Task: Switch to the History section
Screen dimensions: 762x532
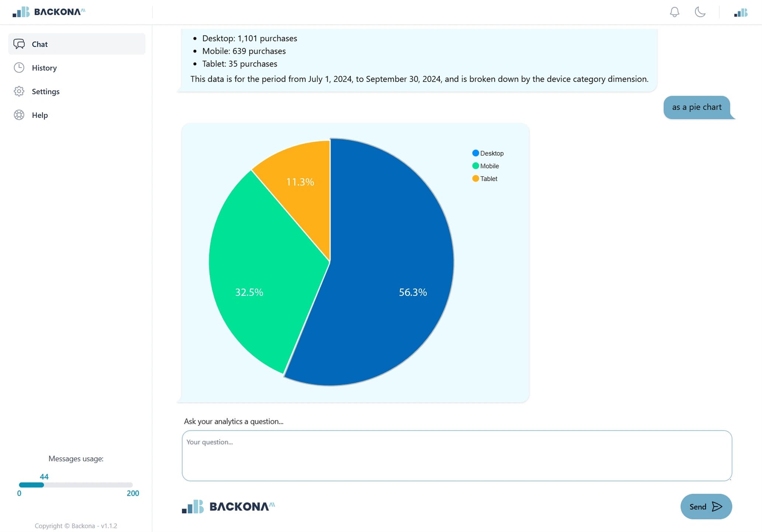Action: [x=44, y=68]
